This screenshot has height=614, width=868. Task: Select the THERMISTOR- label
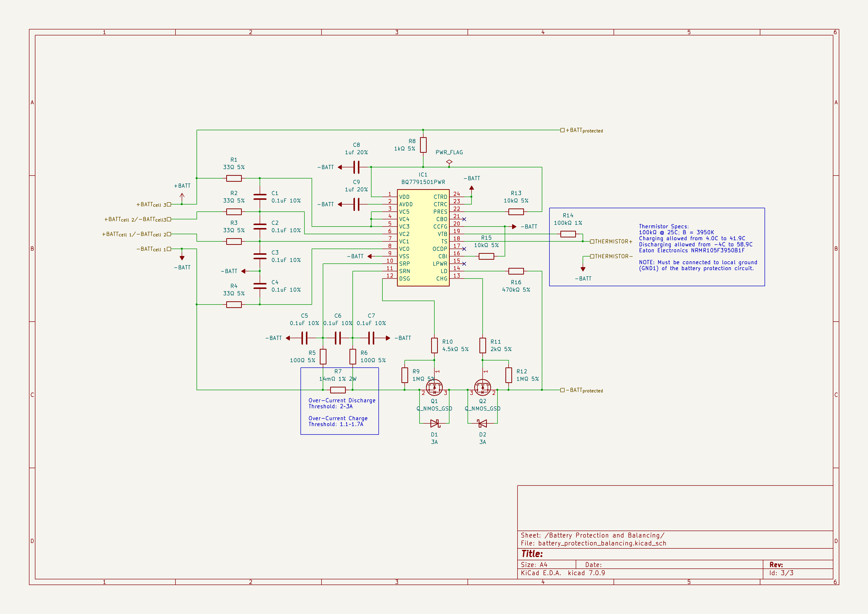pyautogui.click(x=611, y=256)
